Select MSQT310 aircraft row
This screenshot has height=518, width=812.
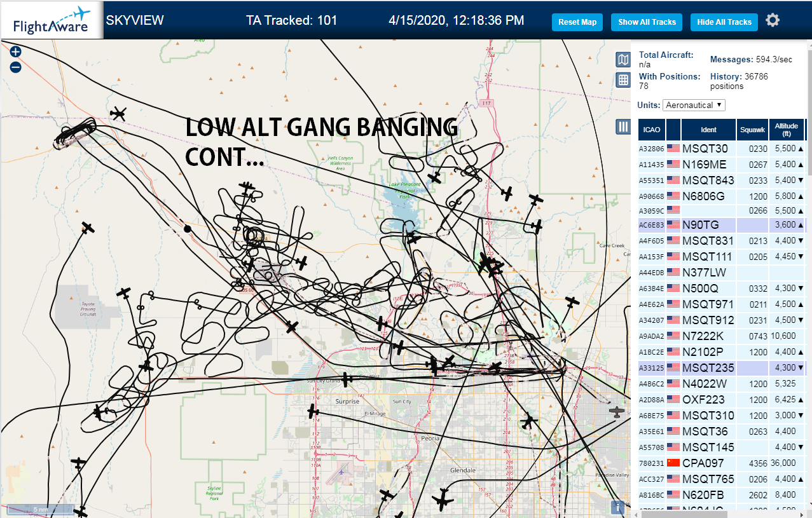point(722,415)
